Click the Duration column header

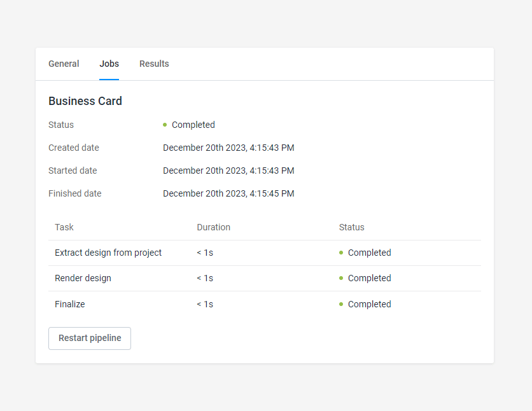pos(213,227)
